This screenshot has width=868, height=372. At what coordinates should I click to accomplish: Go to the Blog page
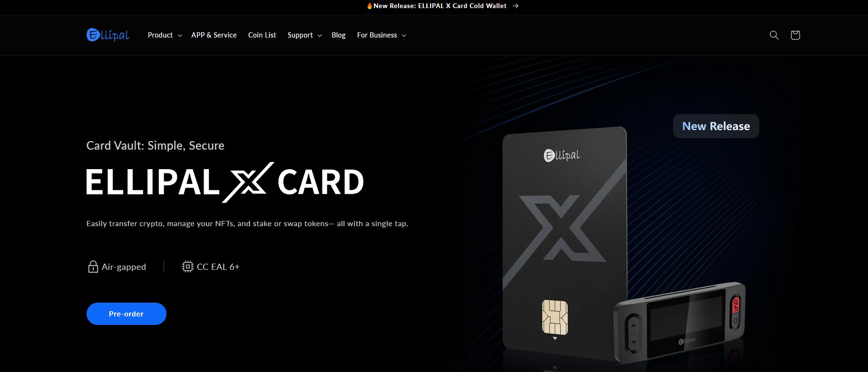(339, 35)
